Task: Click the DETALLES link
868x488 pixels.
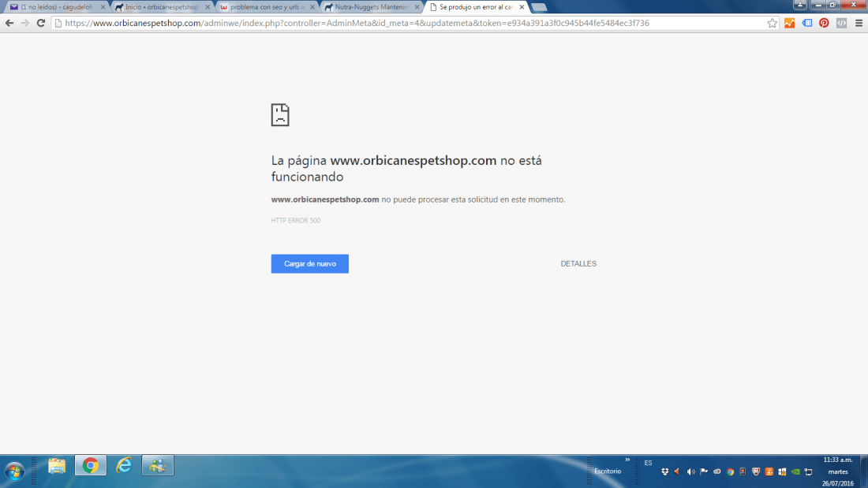Action: [x=578, y=264]
